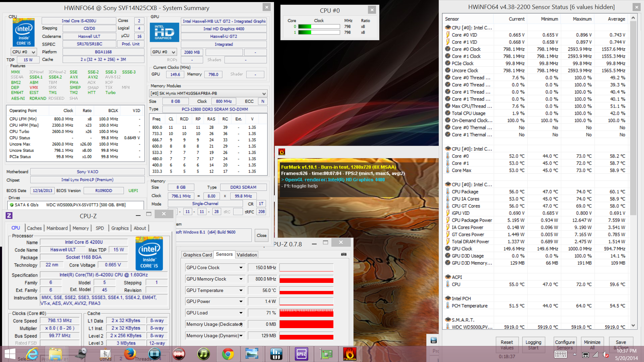Click the Total DRAM Power sensor row
This screenshot has width=644, height=362.
click(536, 242)
